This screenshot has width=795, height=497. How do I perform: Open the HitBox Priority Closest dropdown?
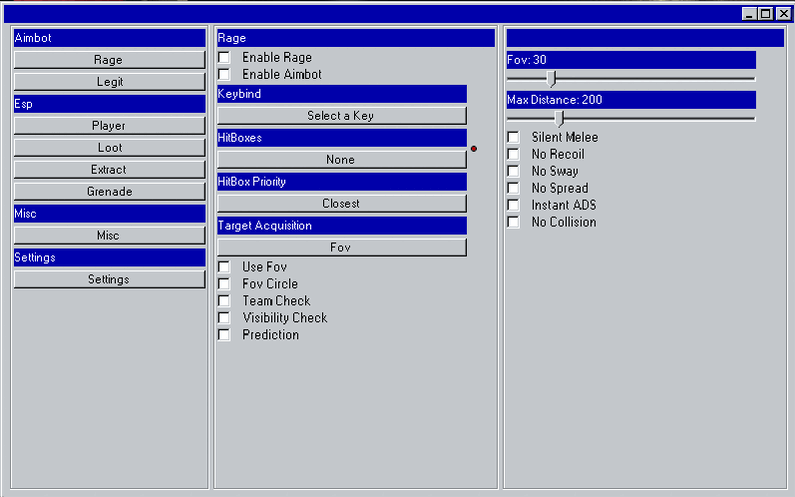(341, 204)
